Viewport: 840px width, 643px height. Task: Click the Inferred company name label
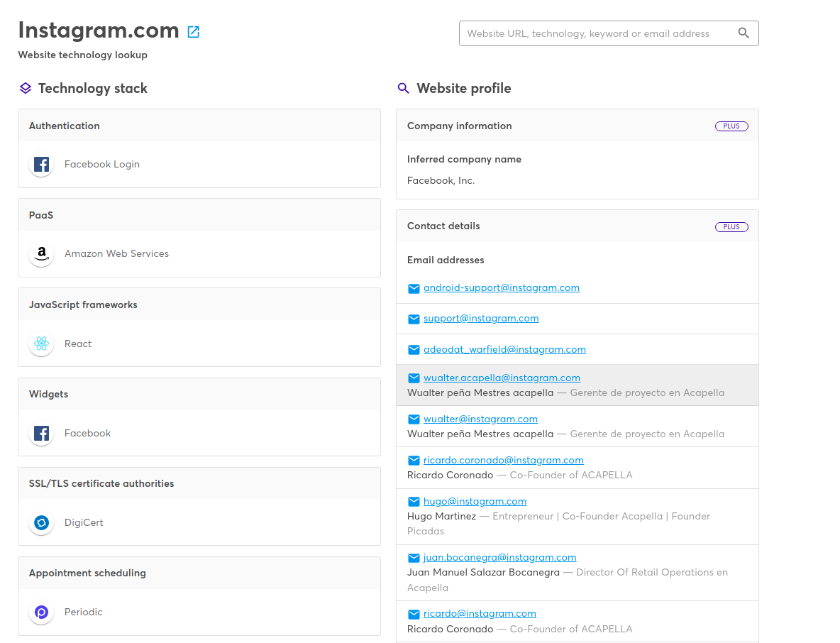464,159
